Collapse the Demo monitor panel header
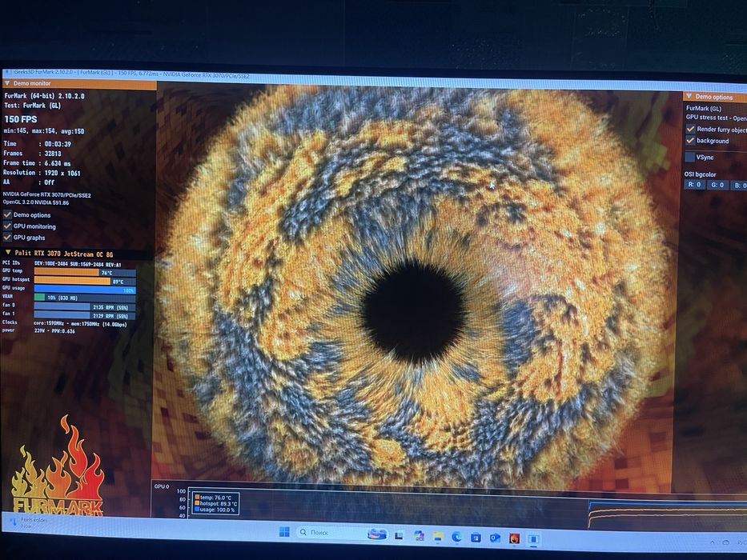747x560 pixels. tap(78, 83)
